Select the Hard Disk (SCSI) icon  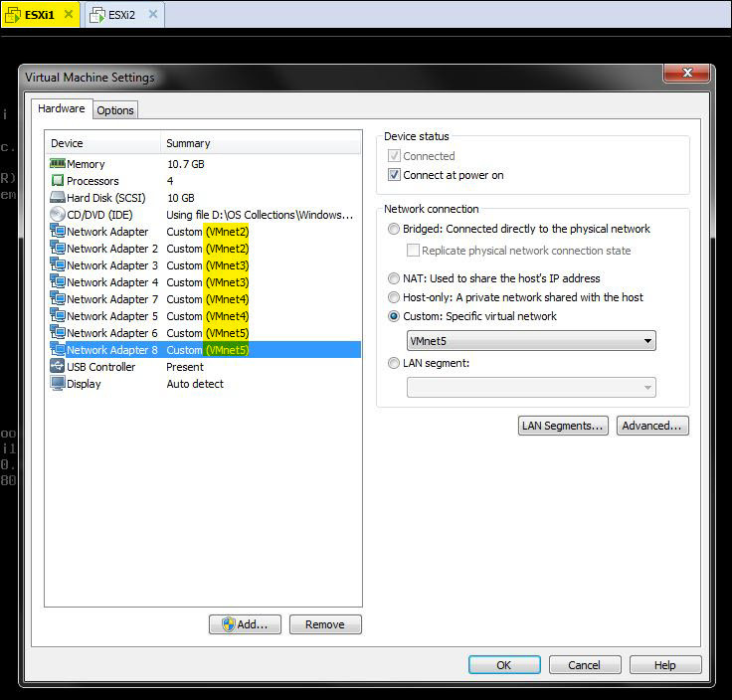pyautogui.click(x=58, y=198)
